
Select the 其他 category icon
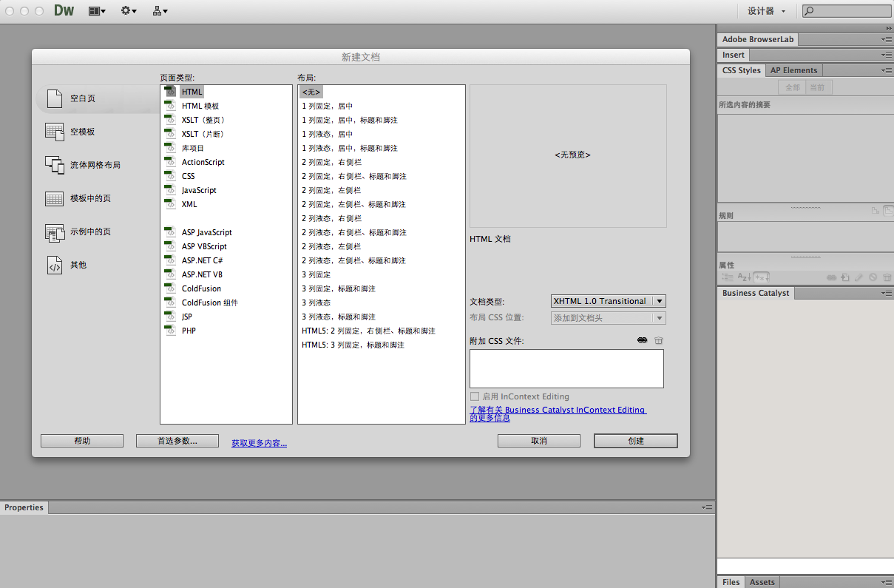(x=55, y=265)
